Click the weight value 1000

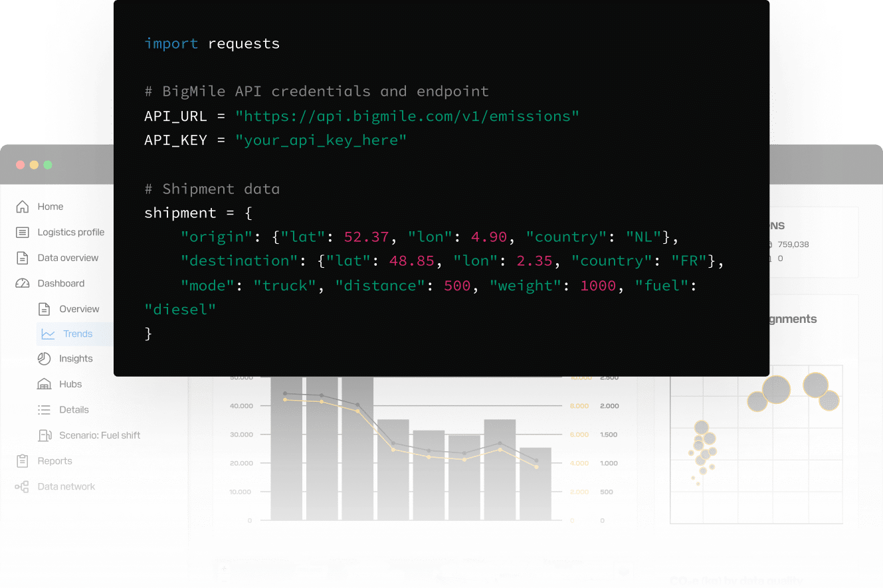coord(598,286)
